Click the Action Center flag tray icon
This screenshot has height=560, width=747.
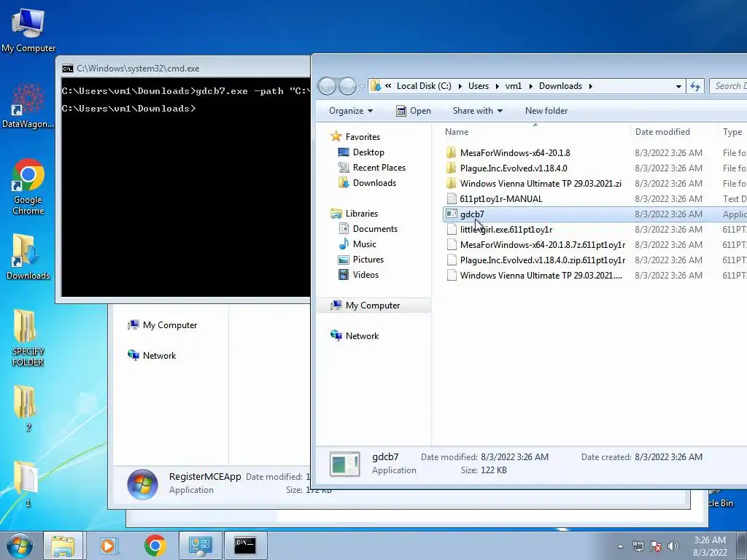tap(656, 546)
